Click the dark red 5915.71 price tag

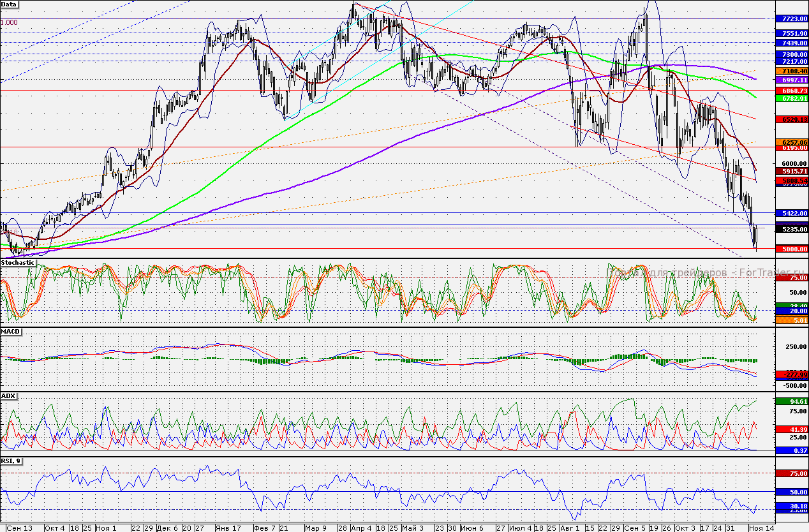click(x=790, y=172)
